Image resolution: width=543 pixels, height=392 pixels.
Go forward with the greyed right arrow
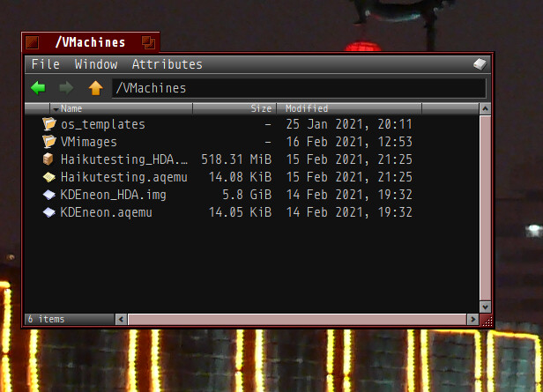pos(66,88)
